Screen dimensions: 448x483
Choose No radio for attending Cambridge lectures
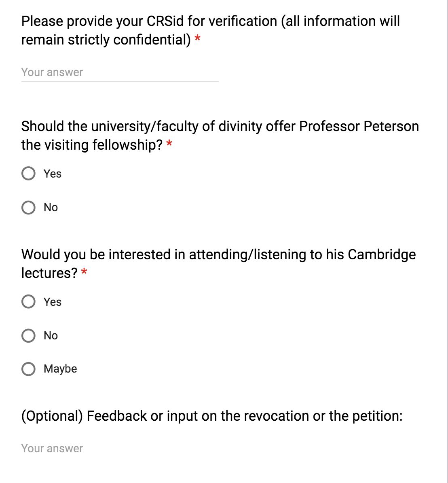tap(28, 335)
